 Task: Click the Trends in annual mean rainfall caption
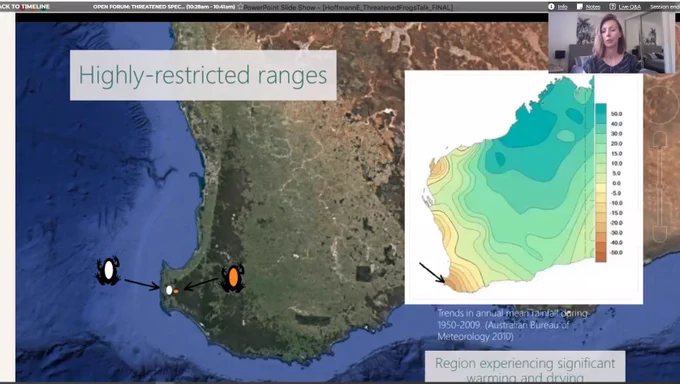tap(512, 325)
